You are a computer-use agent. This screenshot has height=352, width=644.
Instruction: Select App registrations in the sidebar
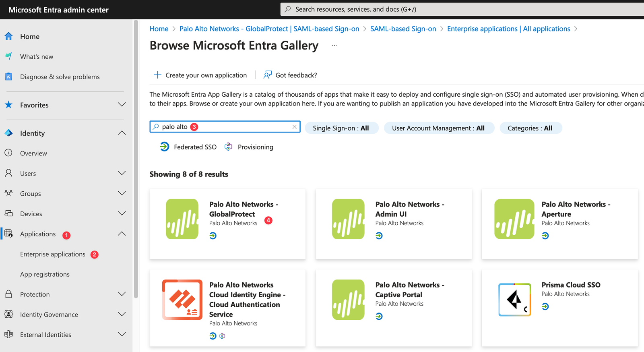pyautogui.click(x=45, y=274)
